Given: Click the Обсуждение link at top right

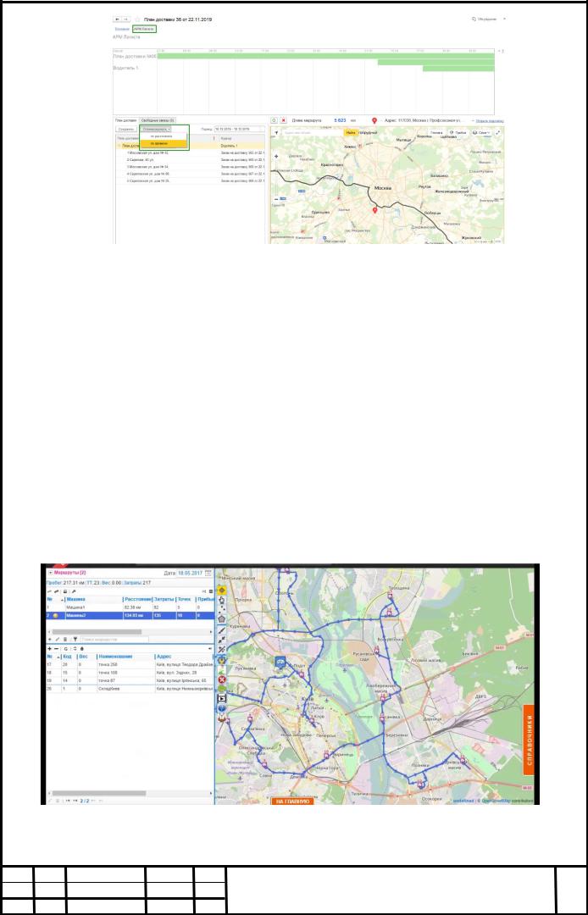Looking at the screenshot, I should [x=484, y=19].
